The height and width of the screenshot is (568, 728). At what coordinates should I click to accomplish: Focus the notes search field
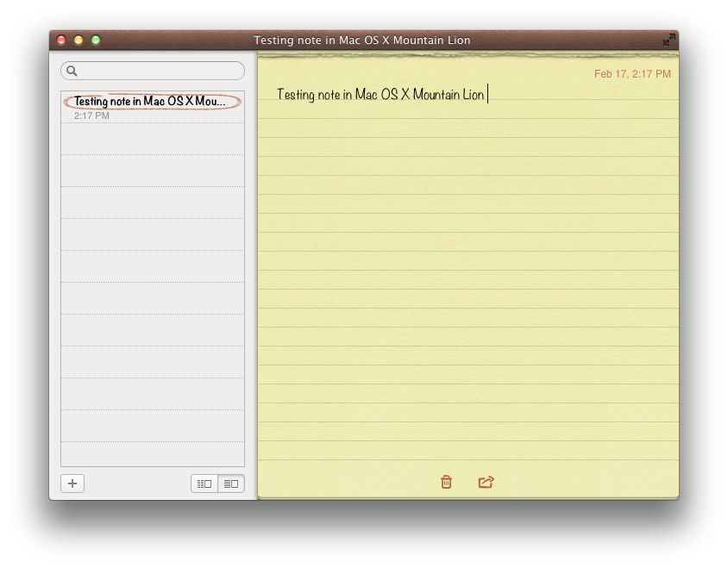153,71
